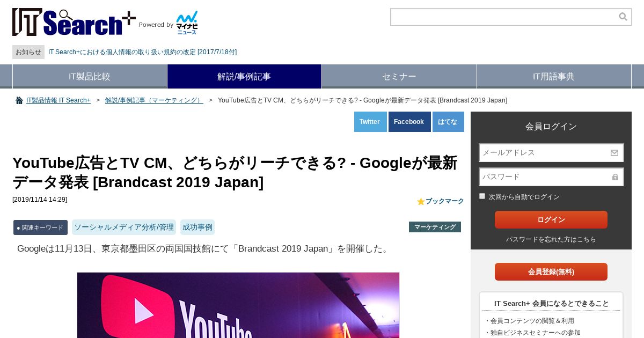
Task: Click the bookmark star icon
Action: click(421, 201)
